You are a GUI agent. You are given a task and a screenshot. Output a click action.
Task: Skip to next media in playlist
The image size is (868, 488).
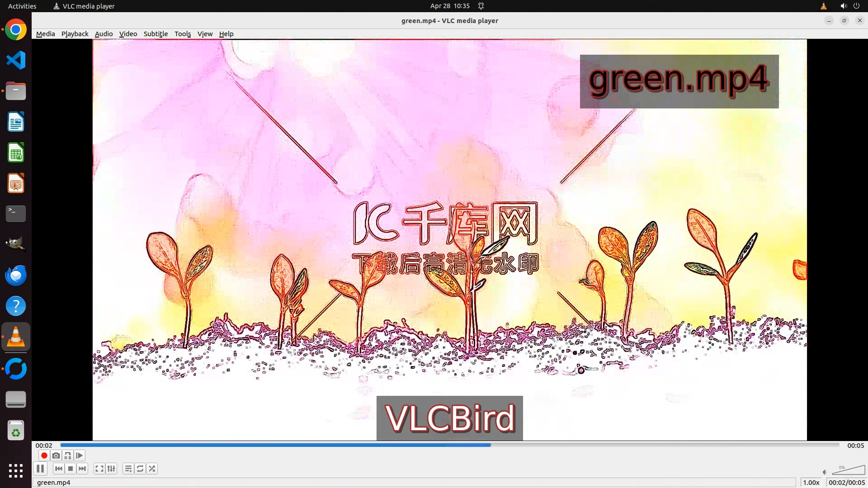pos(82,469)
